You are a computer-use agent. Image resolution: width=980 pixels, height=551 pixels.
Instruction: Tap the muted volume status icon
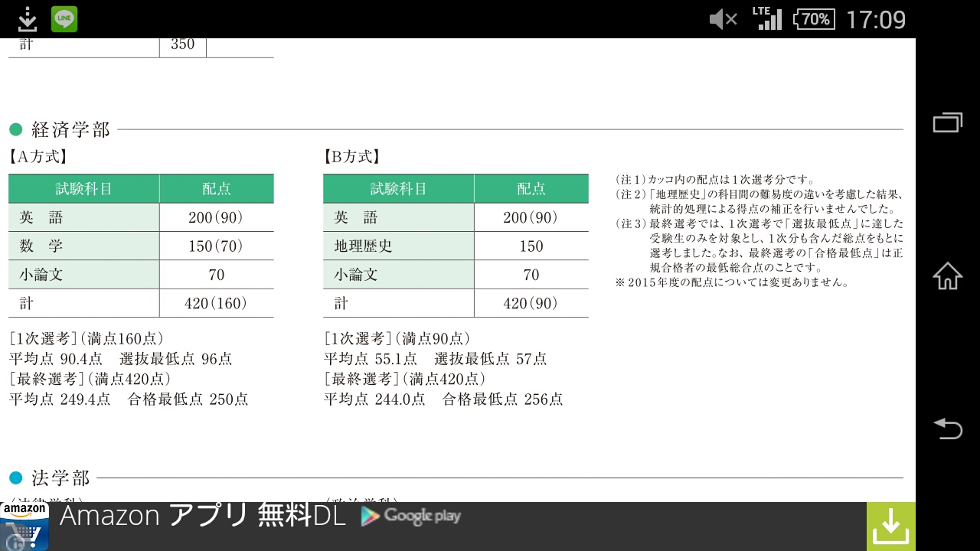coord(723,19)
